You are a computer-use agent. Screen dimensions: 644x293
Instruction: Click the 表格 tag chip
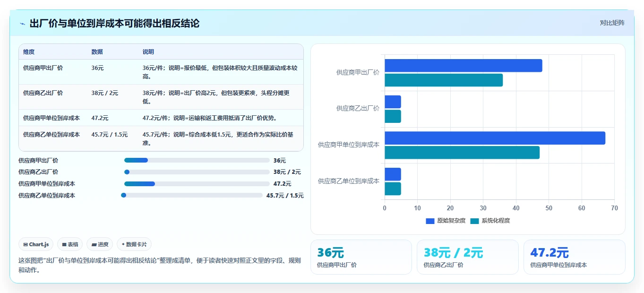[70, 244]
